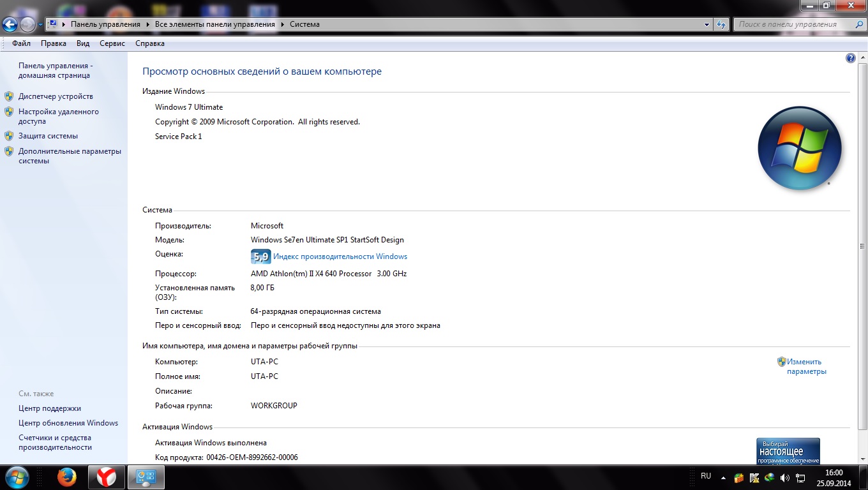Click the product code 00426-OEM-8992662-00006
This screenshot has height=490, width=868.
coord(252,457)
